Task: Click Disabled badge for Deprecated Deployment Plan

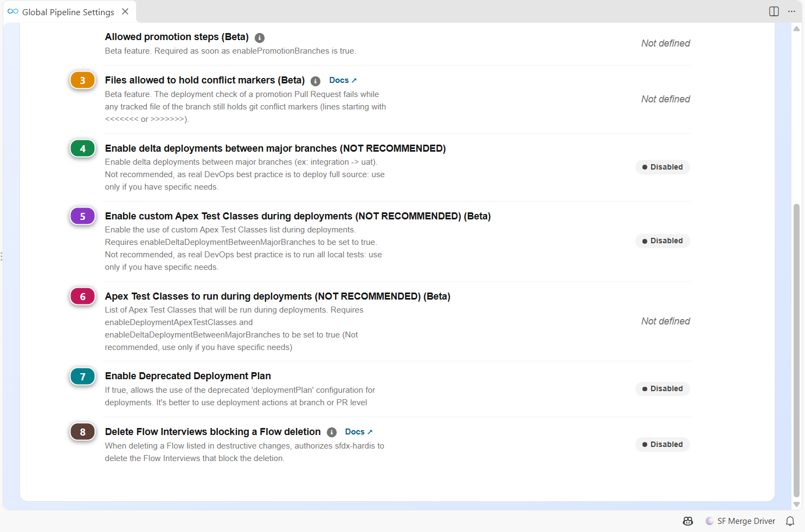Action: click(662, 388)
